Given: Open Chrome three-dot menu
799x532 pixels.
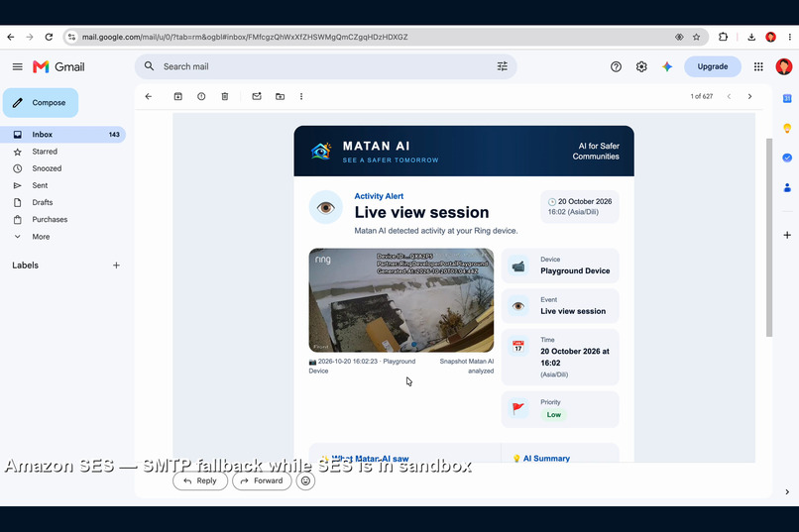Looking at the screenshot, I should (790, 37).
